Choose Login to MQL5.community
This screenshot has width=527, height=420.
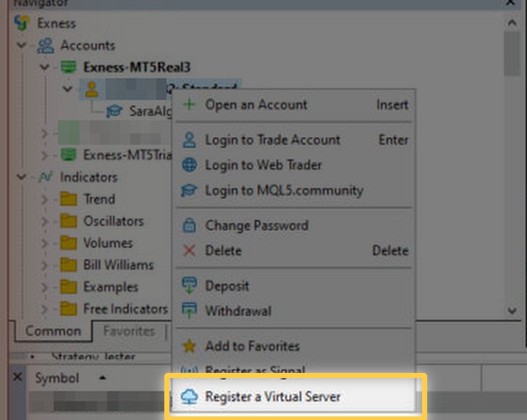(x=295, y=190)
